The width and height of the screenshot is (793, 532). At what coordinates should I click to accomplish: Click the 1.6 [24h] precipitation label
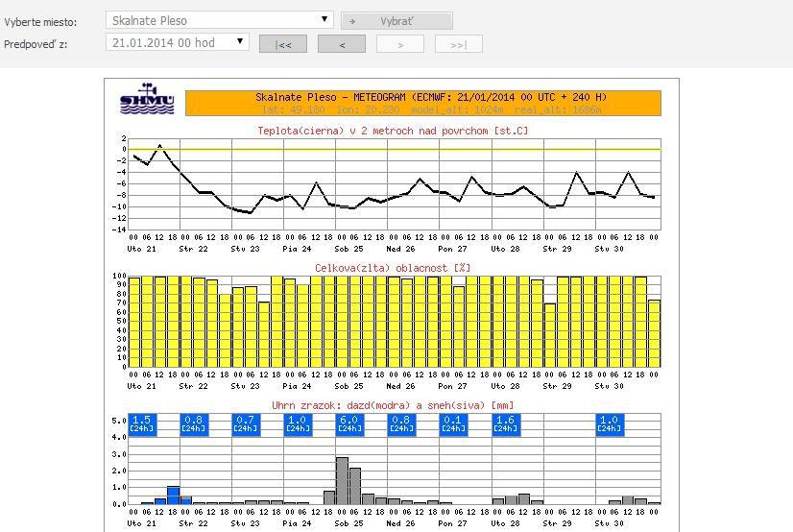(x=506, y=423)
